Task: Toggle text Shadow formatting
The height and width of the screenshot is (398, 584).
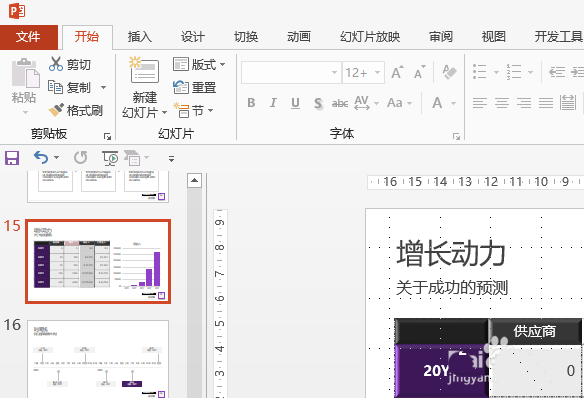Action: 318,103
